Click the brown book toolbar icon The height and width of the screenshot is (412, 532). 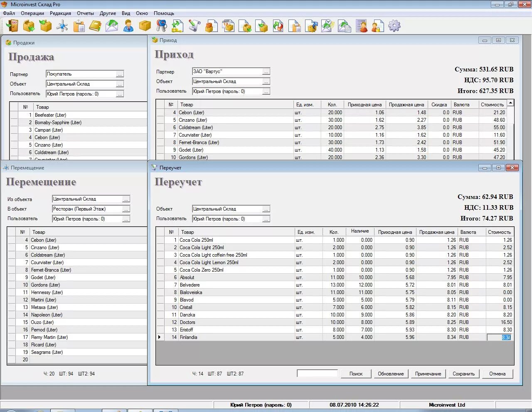click(95, 26)
